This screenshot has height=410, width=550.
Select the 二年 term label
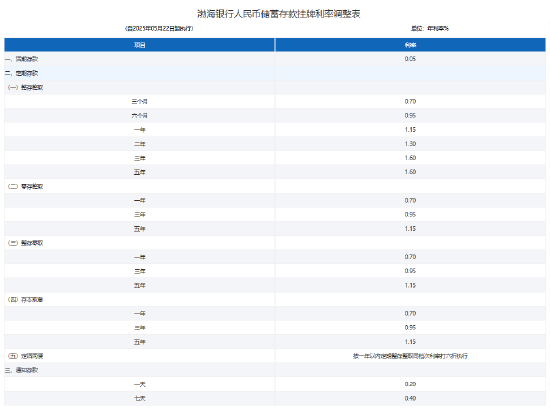point(140,144)
